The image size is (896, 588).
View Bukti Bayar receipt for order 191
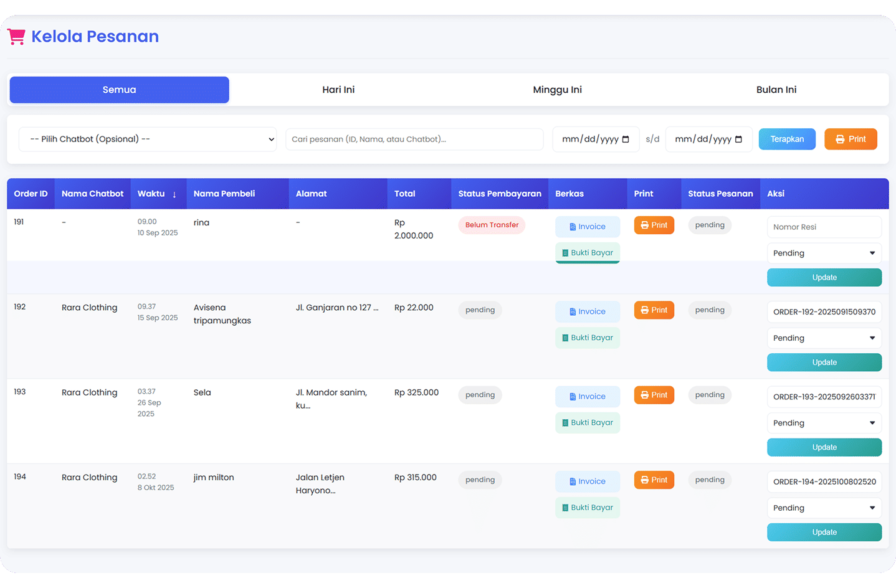587,252
